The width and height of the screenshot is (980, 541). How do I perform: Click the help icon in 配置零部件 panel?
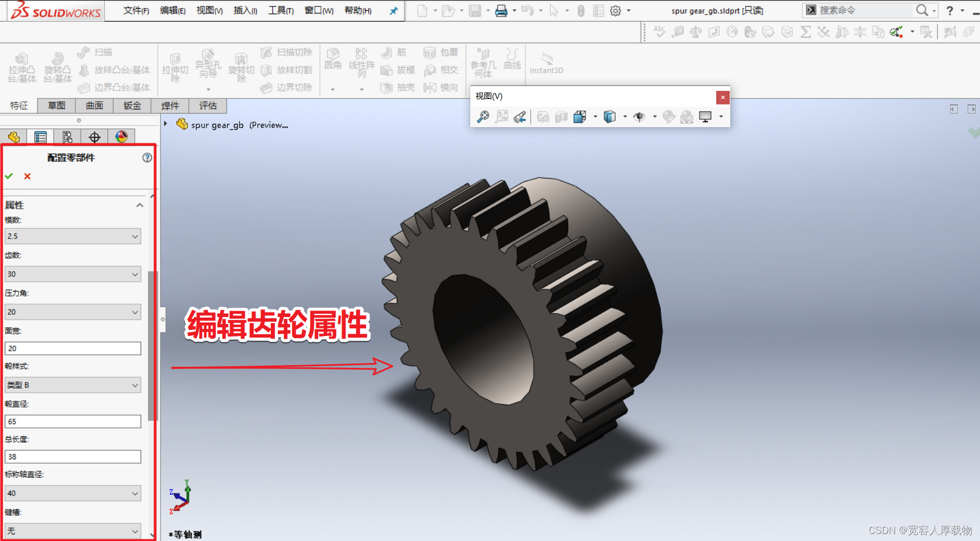click(147, 157)
